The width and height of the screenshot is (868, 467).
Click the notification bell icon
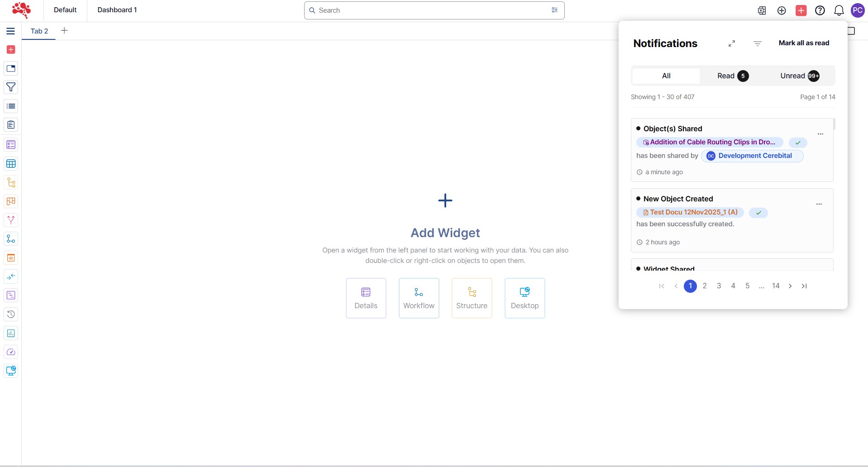839,10
